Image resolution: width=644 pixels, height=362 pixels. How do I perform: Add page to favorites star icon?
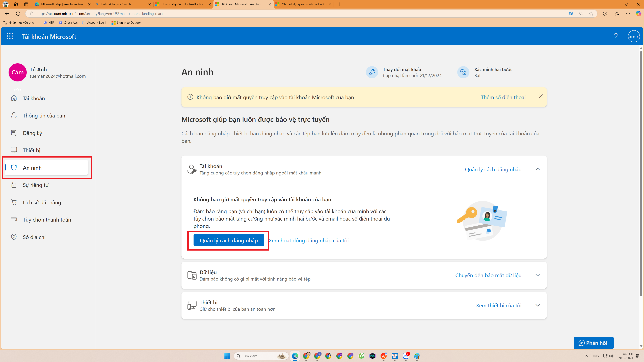[x=591, y=13]
